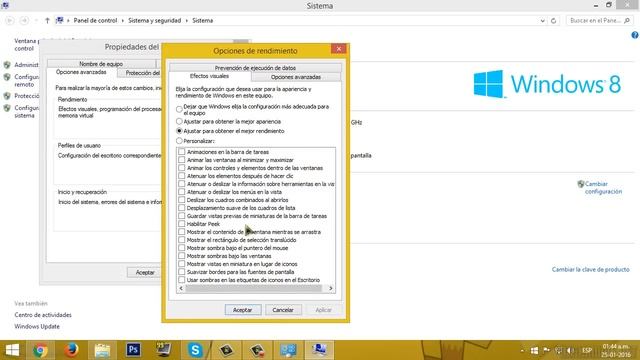Open File Explorer from taskbar

pyautogui.click(x=102, y=350)
